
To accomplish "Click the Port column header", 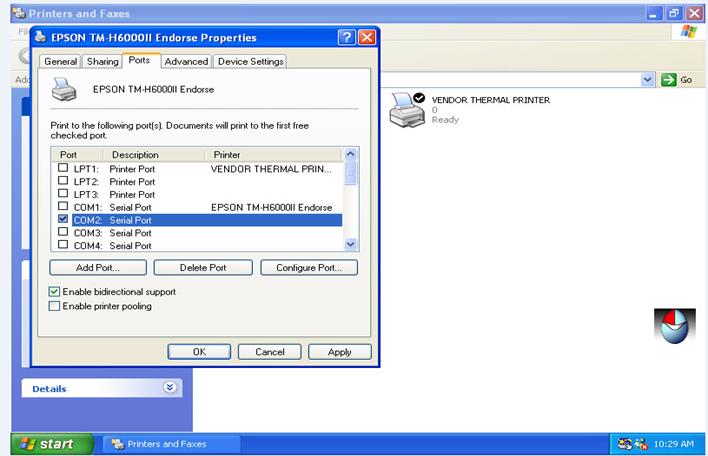I will pyautogui.click(x=77, y=155).
